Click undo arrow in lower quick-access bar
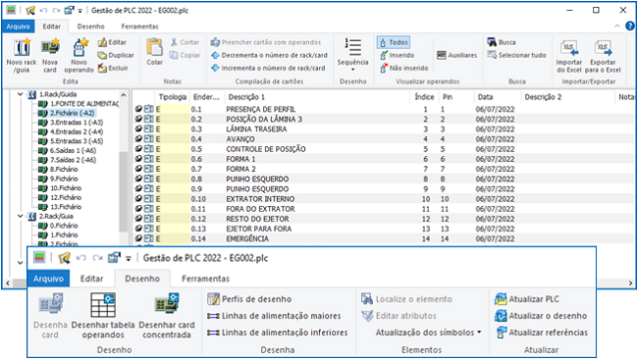 [x=81, y=258]
